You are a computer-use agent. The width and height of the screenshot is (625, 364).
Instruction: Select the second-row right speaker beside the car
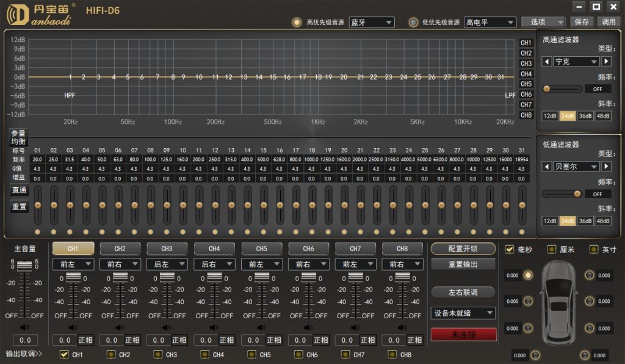(x=590, y=301)
